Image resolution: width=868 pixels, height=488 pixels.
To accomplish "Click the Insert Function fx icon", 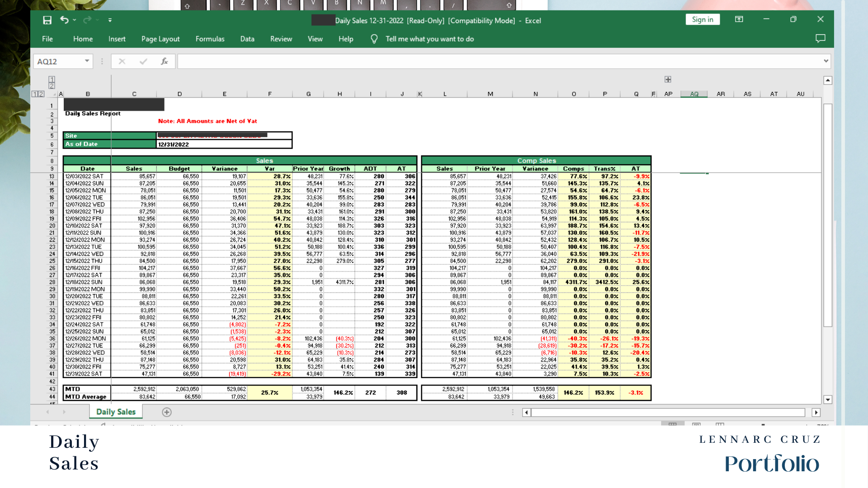I will [x=165, y=61].
